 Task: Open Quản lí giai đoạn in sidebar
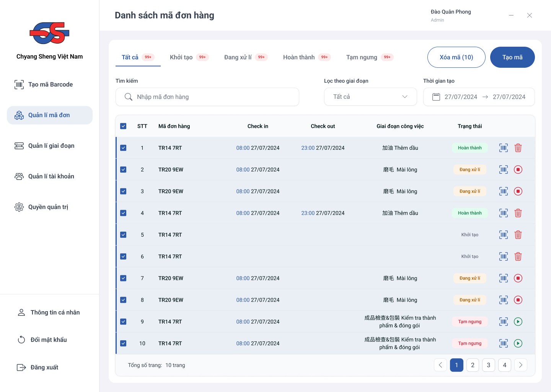pos(50,146)
